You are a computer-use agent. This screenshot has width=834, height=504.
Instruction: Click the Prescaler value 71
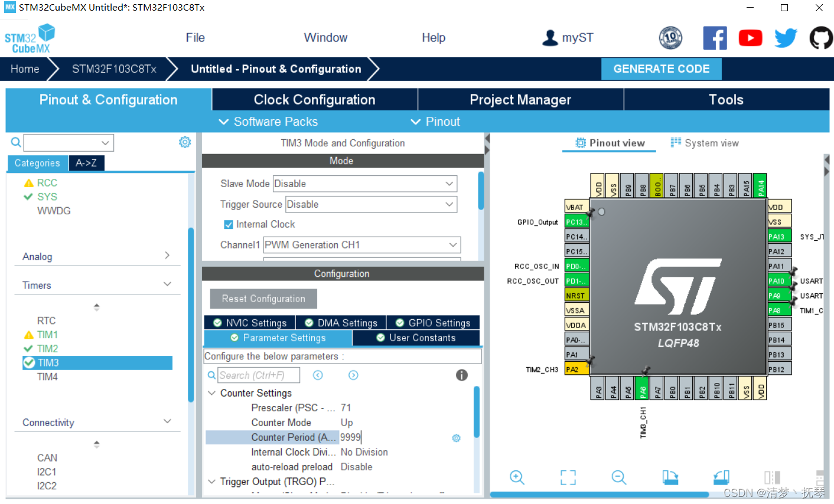pyautogui.click(x=346, y=408)
